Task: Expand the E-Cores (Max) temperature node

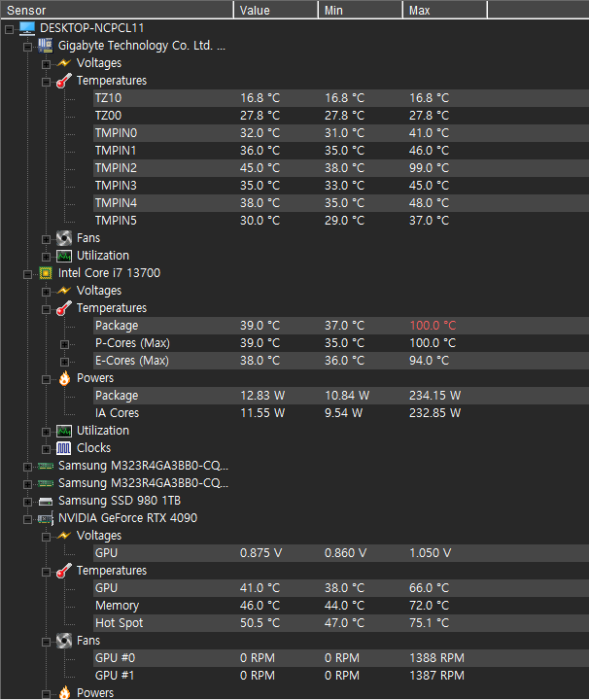Action: click(64, 362)
